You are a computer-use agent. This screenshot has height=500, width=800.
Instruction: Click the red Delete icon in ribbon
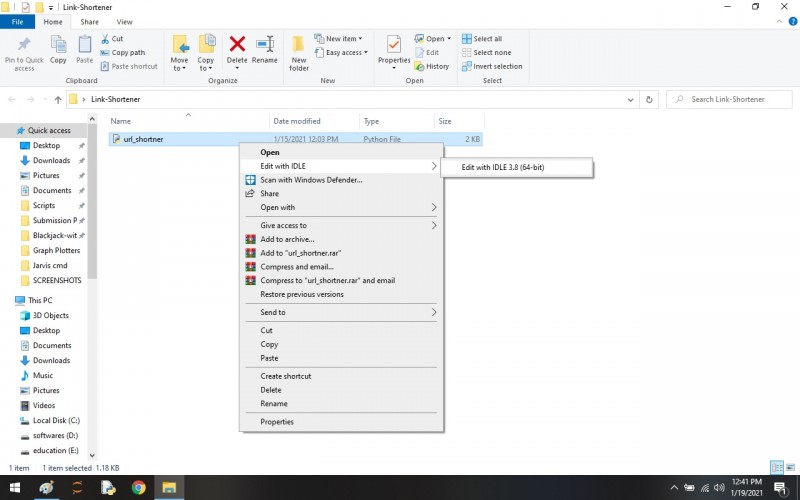pos(237,44)
